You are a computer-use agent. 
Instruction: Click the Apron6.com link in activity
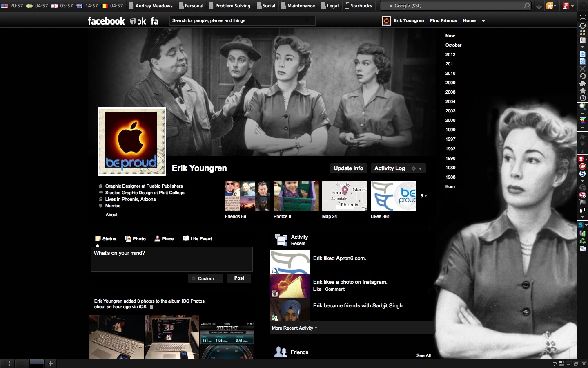click(351, 258)
